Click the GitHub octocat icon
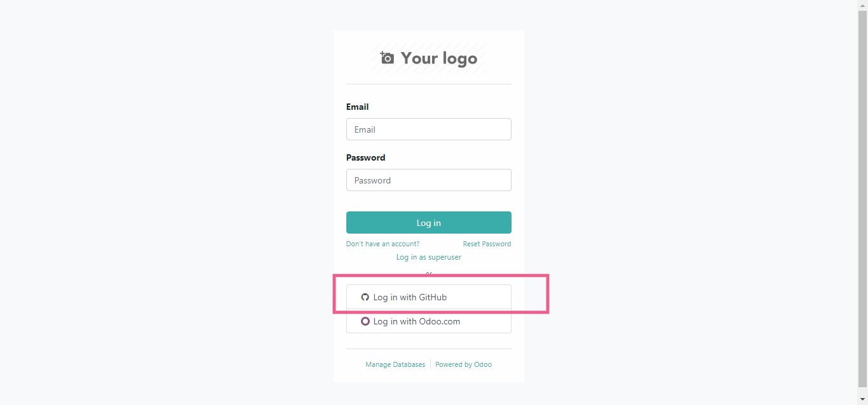This screenshot has width=868, height=405. pos(365,297)
